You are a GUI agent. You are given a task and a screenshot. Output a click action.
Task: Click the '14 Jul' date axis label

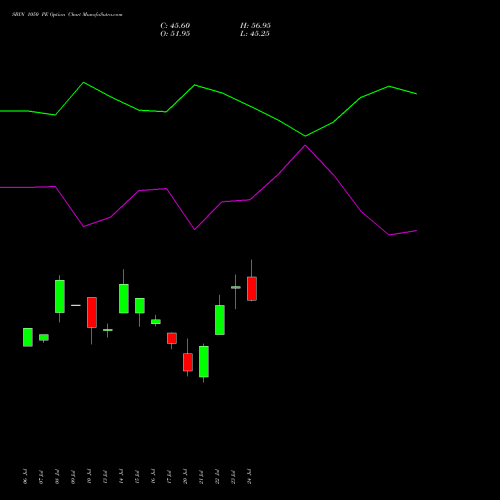coord(121,476)
